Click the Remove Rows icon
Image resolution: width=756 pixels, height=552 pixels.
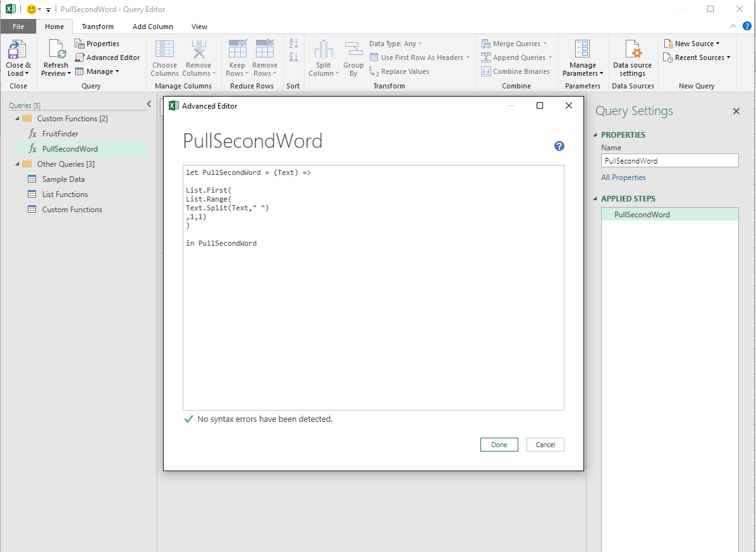[x=265, y=50]
